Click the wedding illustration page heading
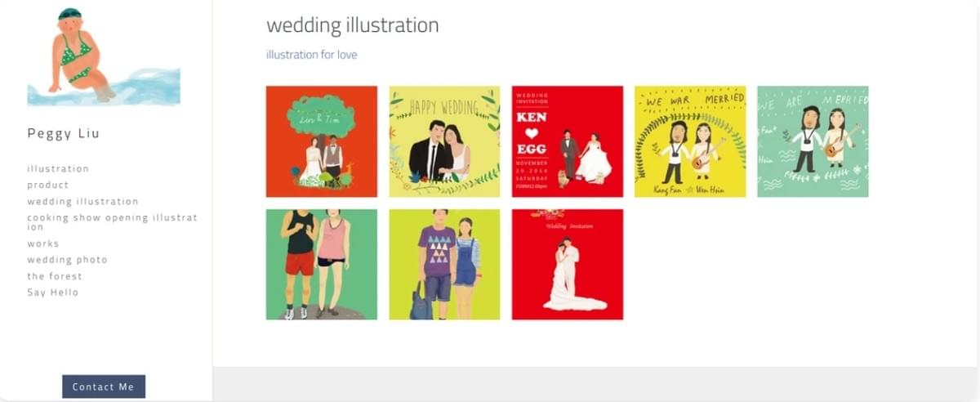 353,25
